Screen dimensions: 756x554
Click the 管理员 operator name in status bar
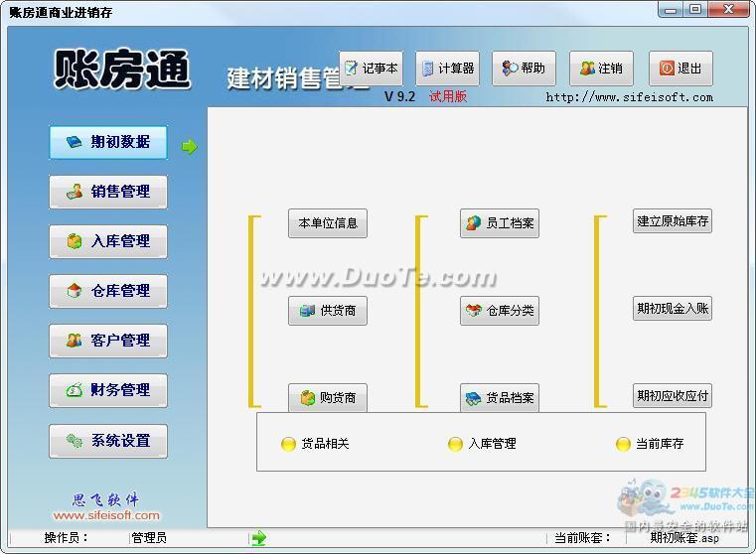[x=149, y=538]
